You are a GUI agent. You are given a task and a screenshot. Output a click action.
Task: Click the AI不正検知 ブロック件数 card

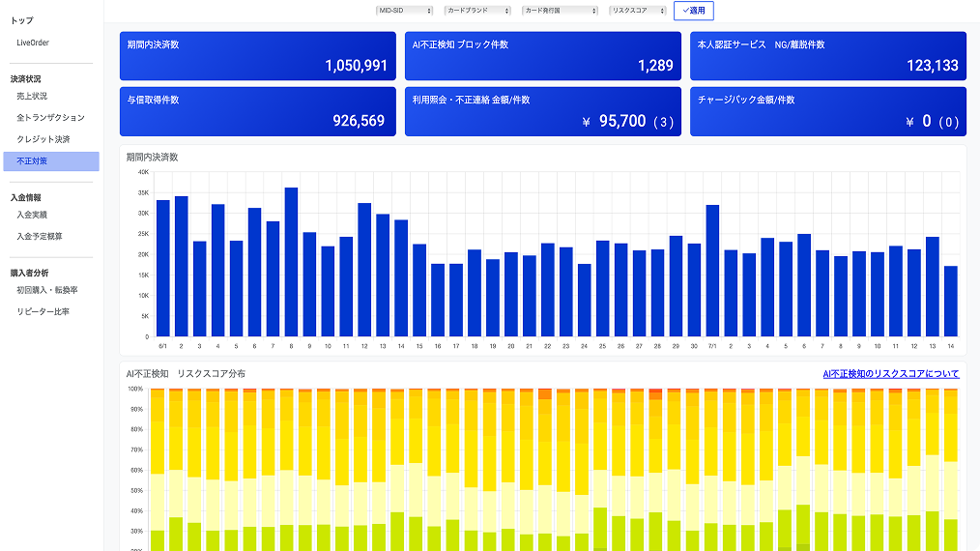coord(542,56)
